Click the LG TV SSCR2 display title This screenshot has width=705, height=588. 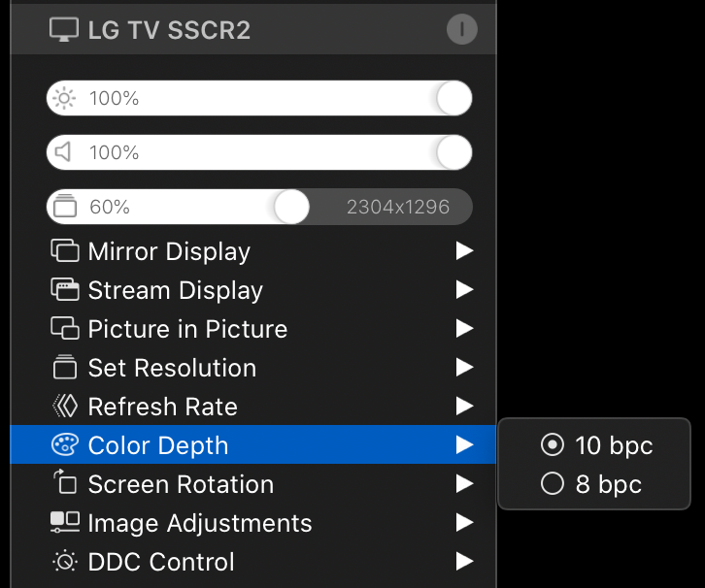169,30
